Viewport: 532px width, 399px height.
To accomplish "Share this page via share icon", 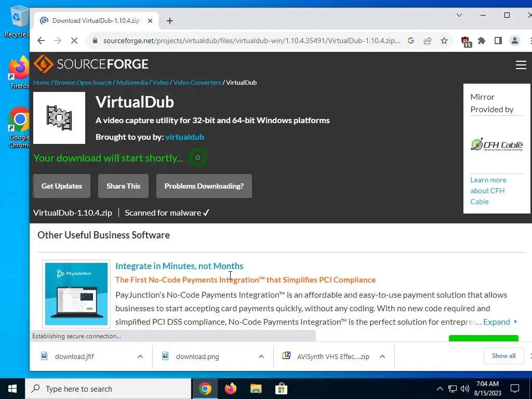I will pyautogui.click(x=428, y=41).
